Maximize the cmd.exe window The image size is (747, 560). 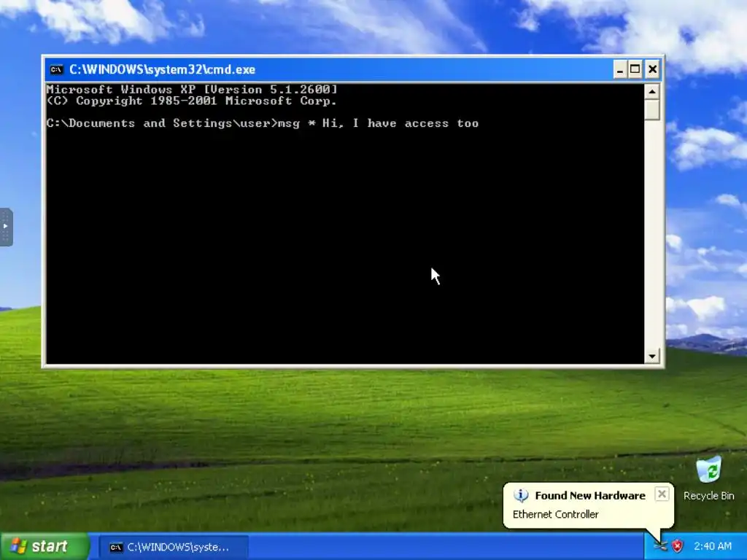(635, 70)
